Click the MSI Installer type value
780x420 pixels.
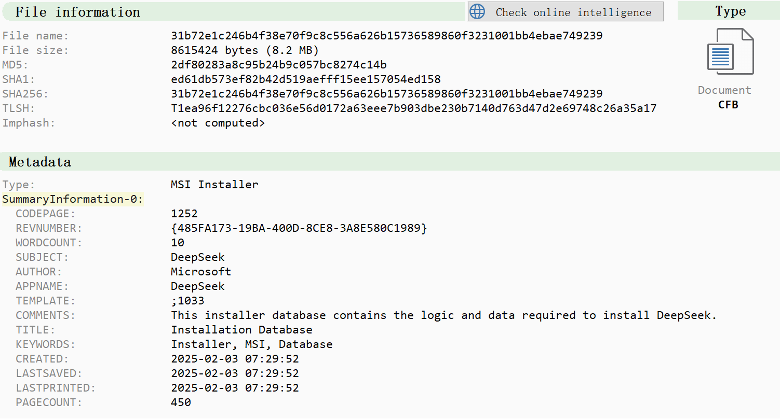click(x=214, y=184)
